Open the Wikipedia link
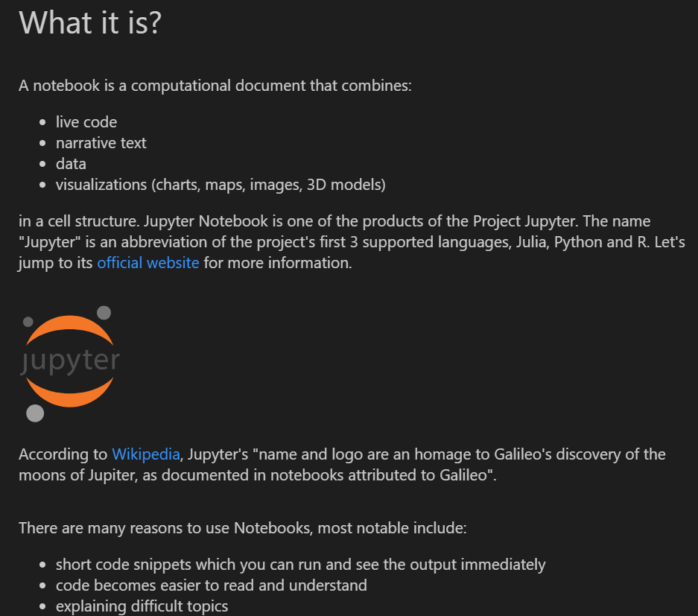Screen dimensions: 698x616 [x=145, y=454]
